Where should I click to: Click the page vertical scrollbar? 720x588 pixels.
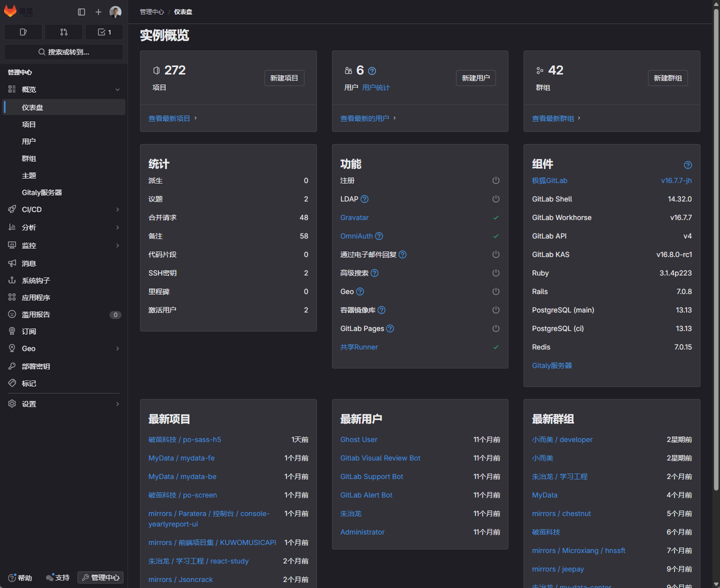(716, 250)
